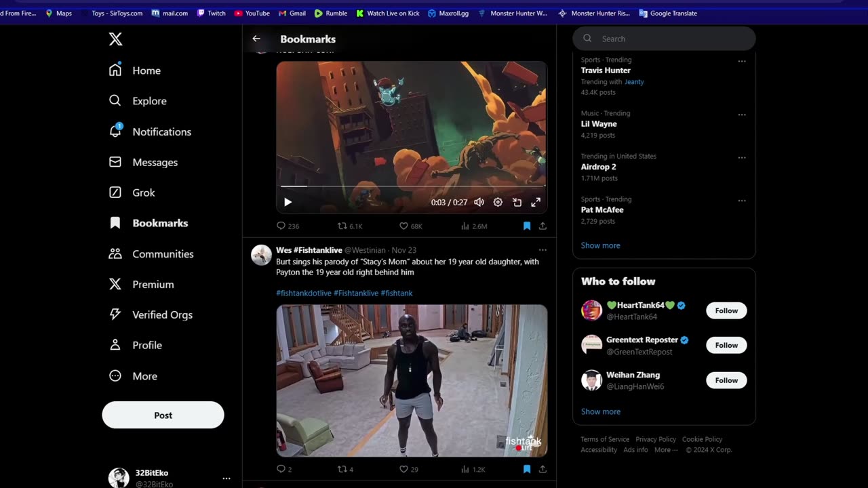Open Notifications page
The width and height of the screenshot is (868, 488).
(150, 131)
